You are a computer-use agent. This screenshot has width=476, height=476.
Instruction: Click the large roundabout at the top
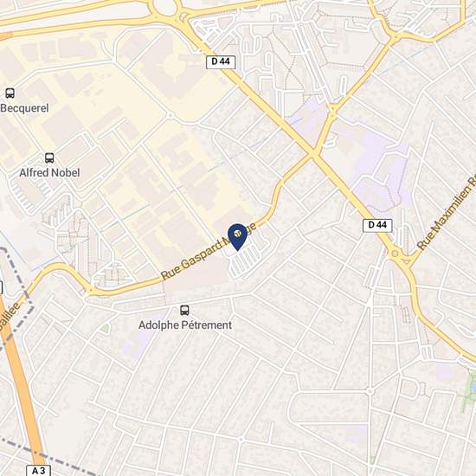pos(166,8)
